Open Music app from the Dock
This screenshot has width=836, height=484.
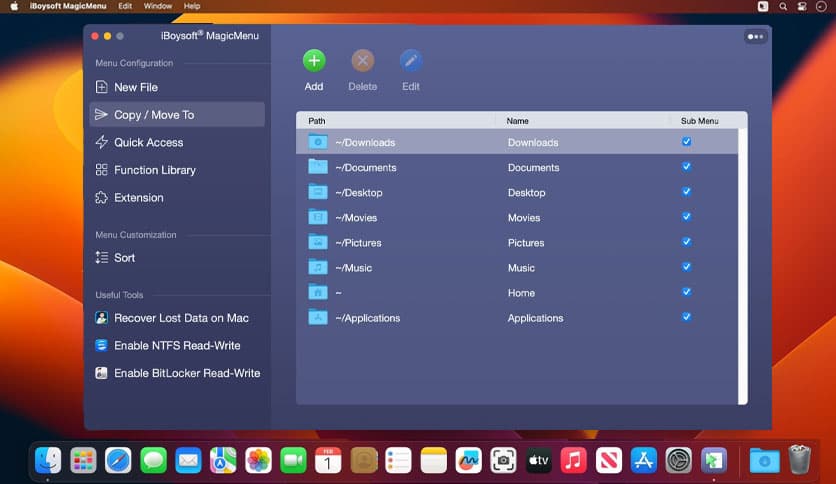574,460
